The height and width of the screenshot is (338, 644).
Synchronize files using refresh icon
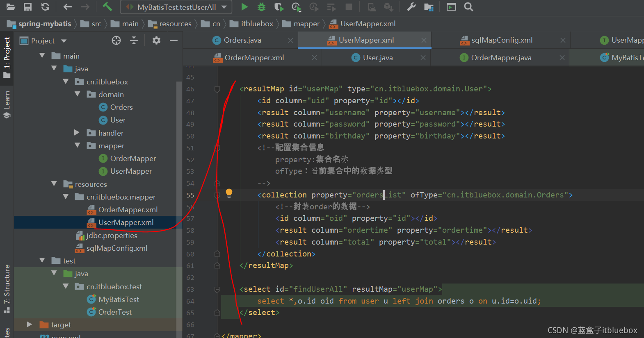45,7
